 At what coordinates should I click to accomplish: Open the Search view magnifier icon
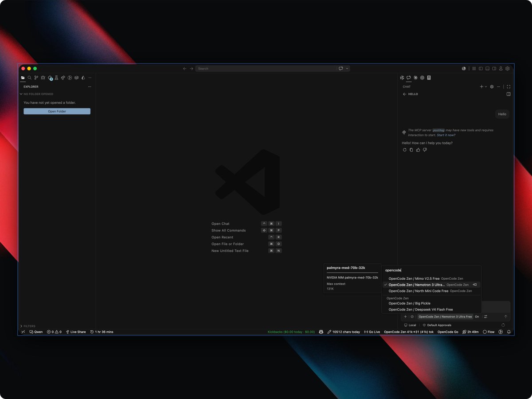(30, 78)
